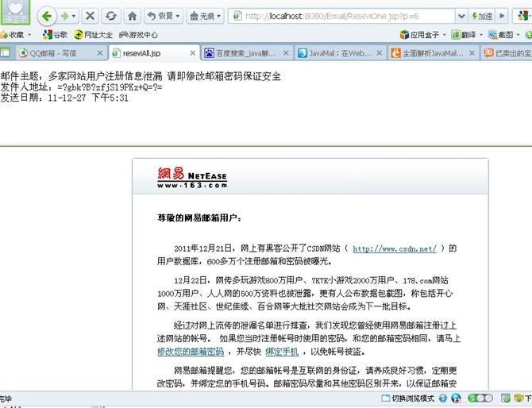Click 切换浏览模式 in the status bar
Screen dimensions: 532x408
(408, 398)
